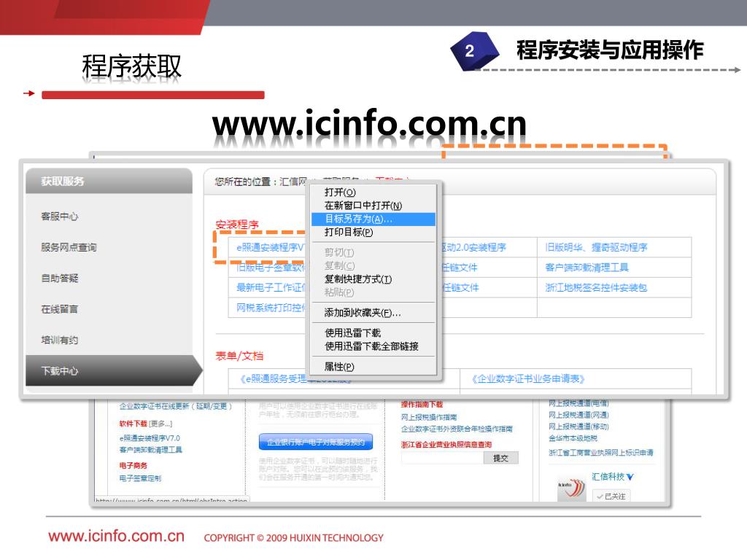Open 在线留言 in the sidebar
This screenshot has height=560, width=747.
60,309
